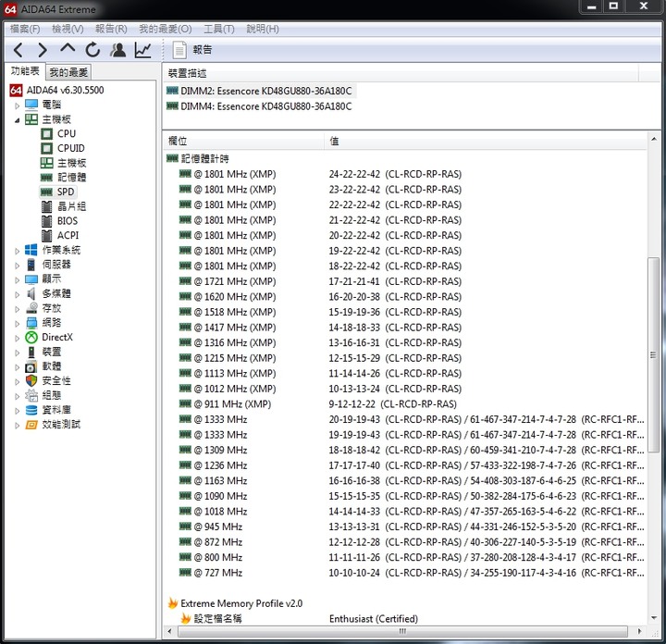
Task: Open the 工具(T) menu
Action: point(219,29)
